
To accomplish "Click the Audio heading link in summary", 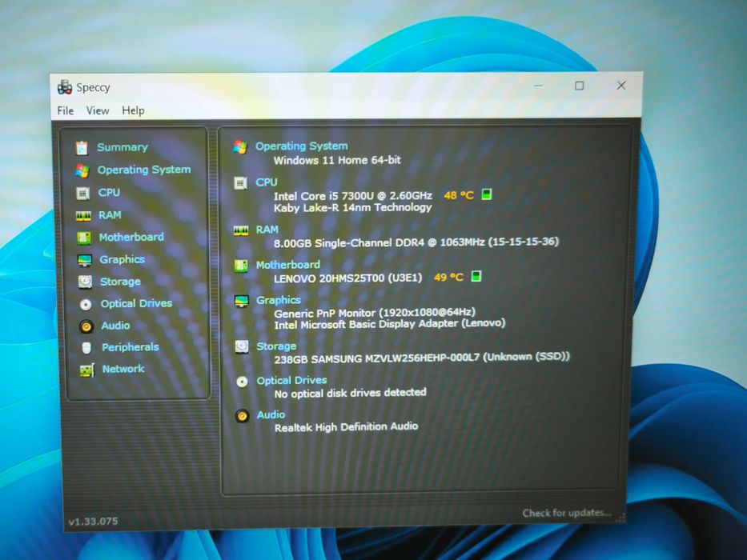I will point(271,414).
